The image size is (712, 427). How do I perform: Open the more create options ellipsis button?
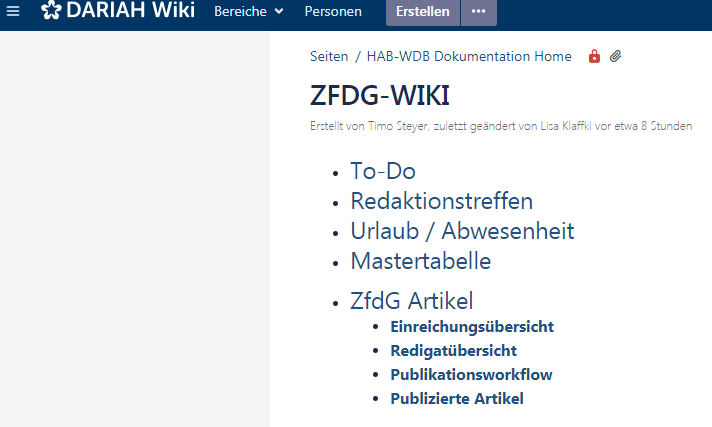pyautogui.click(x=479, y=12)
